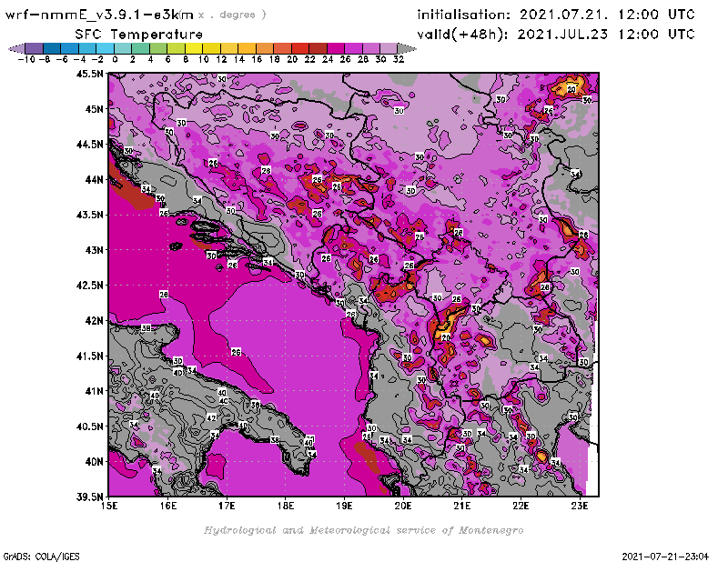Image resolution: width=728 pixels, height=562 pixels.
Task: Click the '16' tick label under the legend
Action: tap(257, 59)
